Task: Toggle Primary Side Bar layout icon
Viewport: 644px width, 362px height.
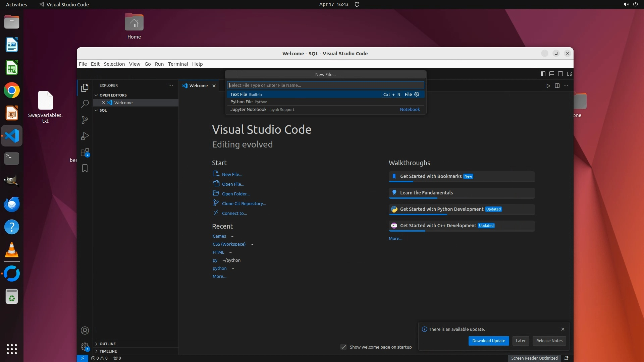Action: tap(543, 74)
